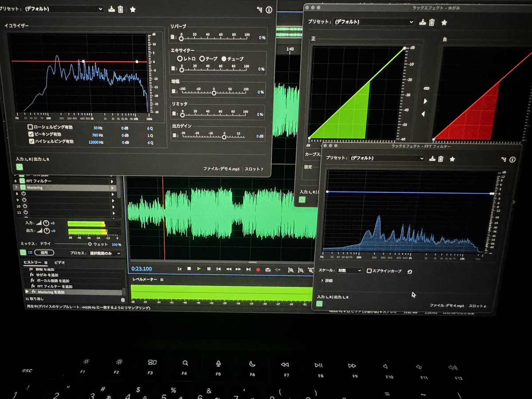
Task: Pause playback in transport
Action: pyautogui.click(x=209, y=269)
